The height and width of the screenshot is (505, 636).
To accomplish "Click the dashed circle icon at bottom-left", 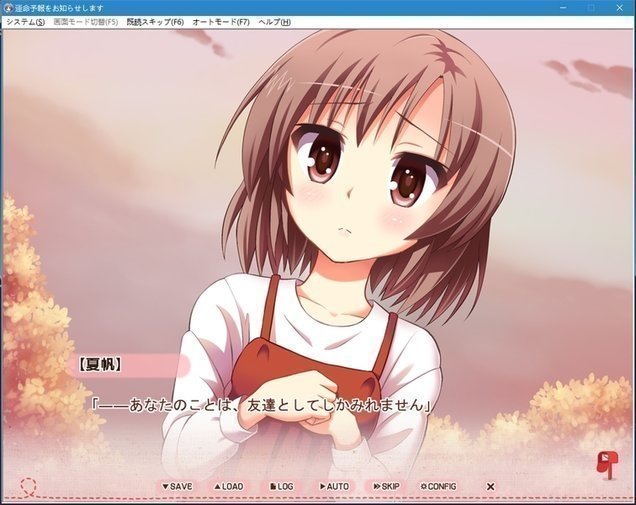I will pyautogui.click(x=28, y=486).
